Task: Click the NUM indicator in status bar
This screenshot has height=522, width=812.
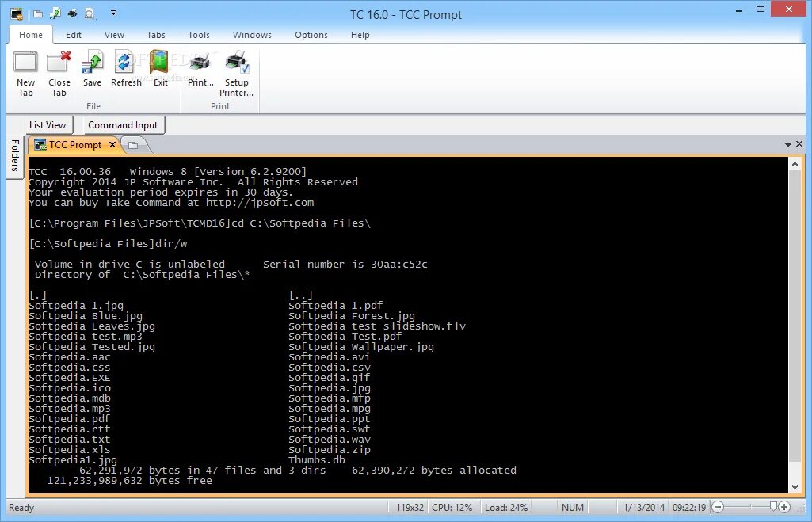Action: coord(572,508)
